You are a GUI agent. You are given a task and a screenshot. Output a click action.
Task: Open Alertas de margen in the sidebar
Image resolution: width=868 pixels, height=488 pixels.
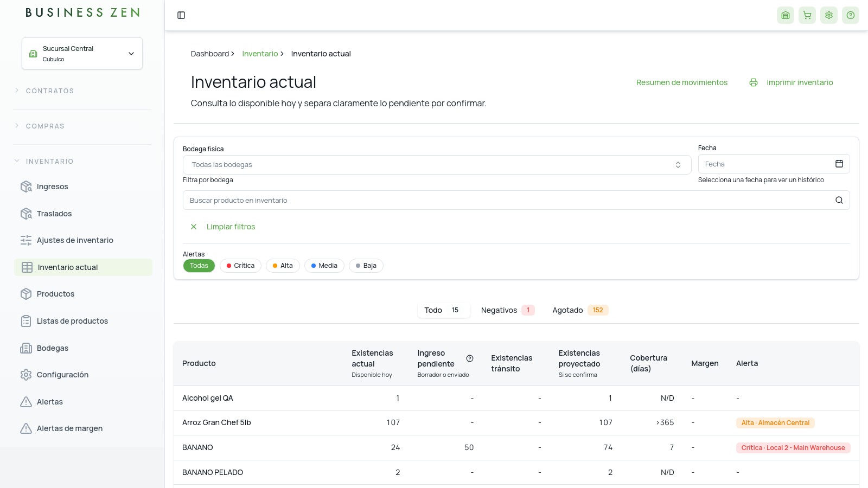point(83,428)
